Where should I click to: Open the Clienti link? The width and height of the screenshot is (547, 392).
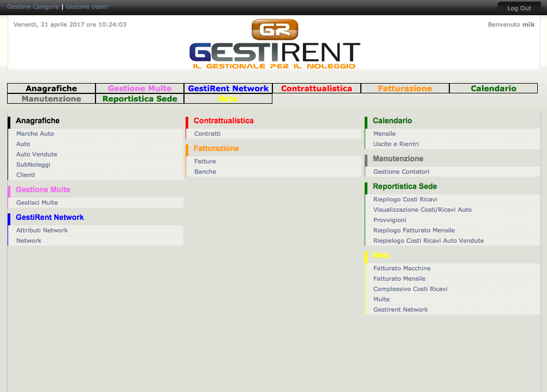[x=26, y=175]
